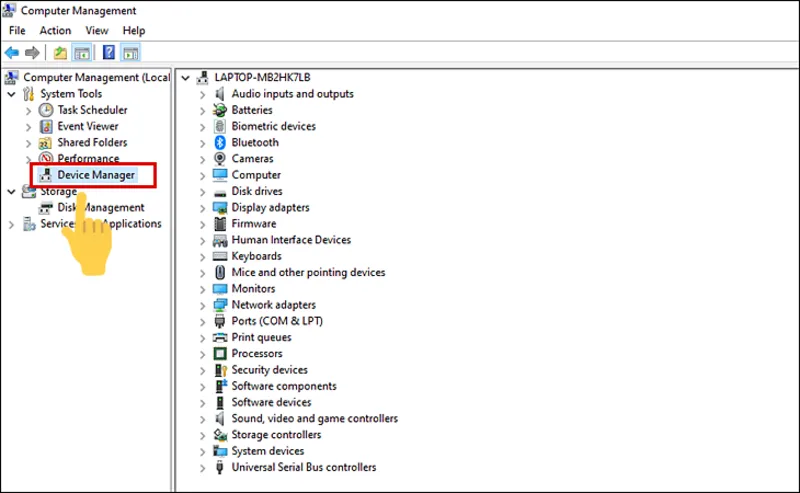Click the blue Help toolbar icon
Screen dimensions: 800x493
109,52
